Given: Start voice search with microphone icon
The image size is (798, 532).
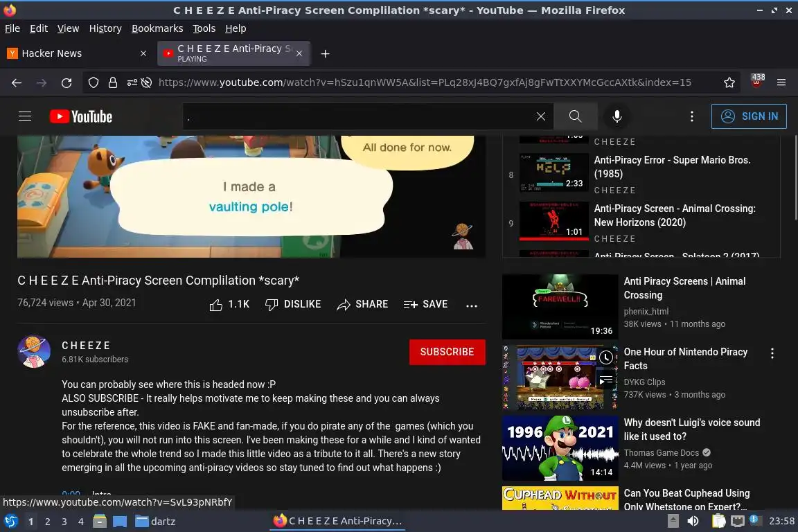Looking at the screenshot, I should (x=617, y=116).
